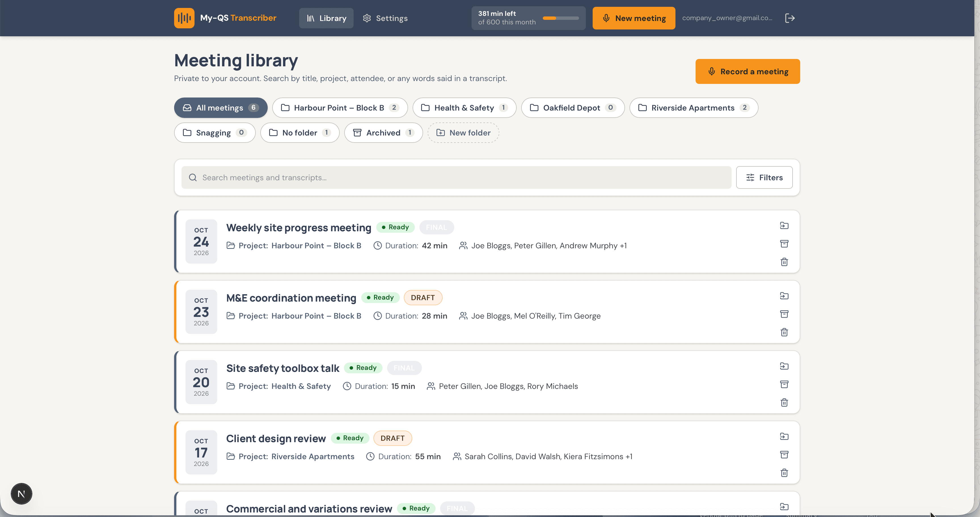Move Site safety toolbox talk to folder

[x=784, y=366]
